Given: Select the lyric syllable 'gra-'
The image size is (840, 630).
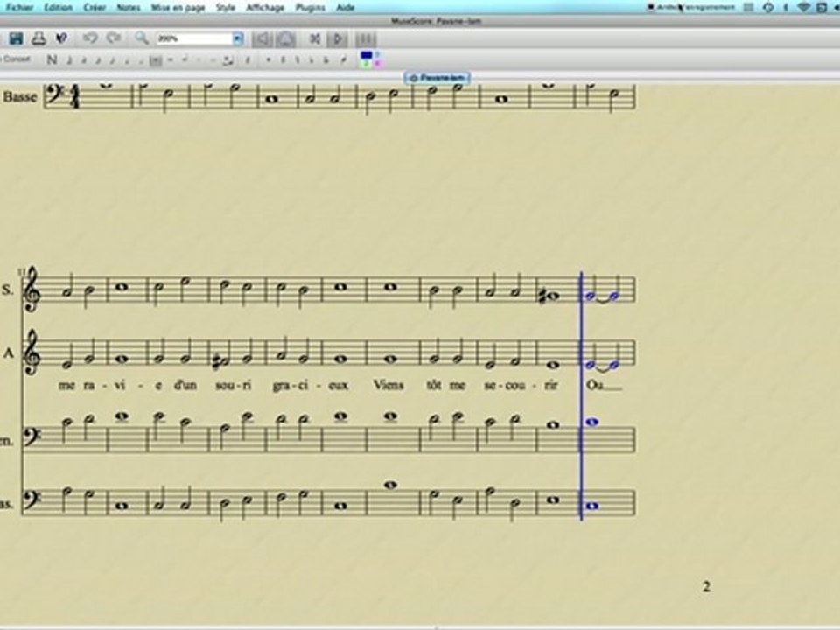Looking at the screenshot, I should [284, 385].
